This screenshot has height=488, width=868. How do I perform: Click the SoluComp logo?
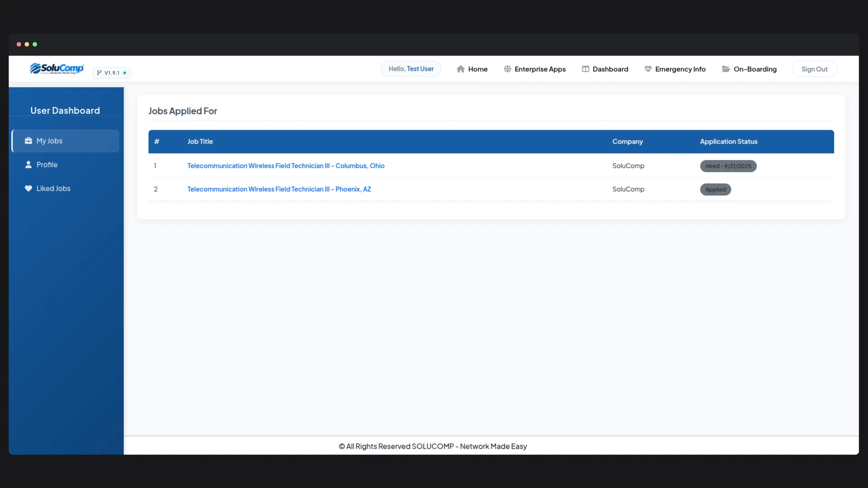coord(57,68)
